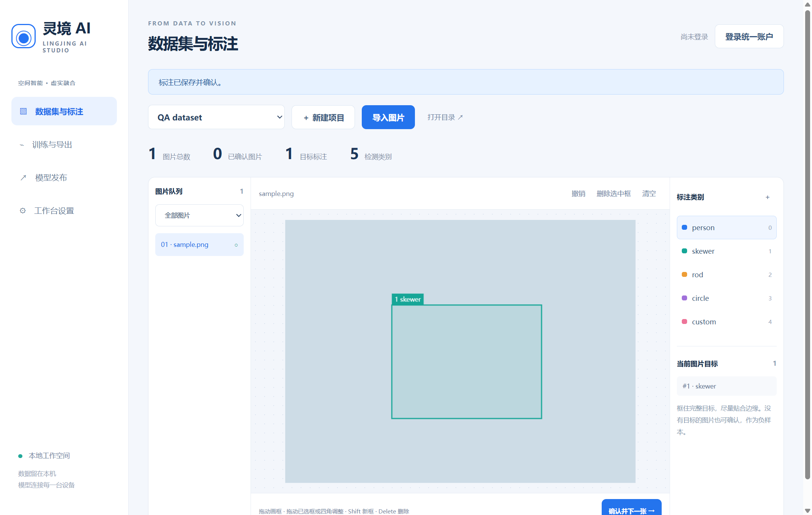Click the status circle on the sample.png row
This screenshot has height=515, width=812.
[236, 245]
